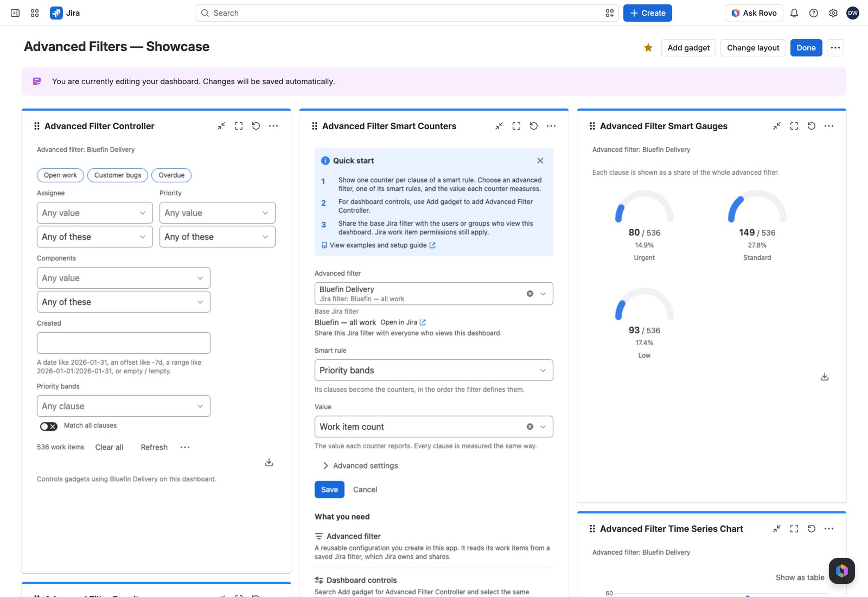
Task: Open the Smart rule Priority bands dropdown
Action: 434,370
